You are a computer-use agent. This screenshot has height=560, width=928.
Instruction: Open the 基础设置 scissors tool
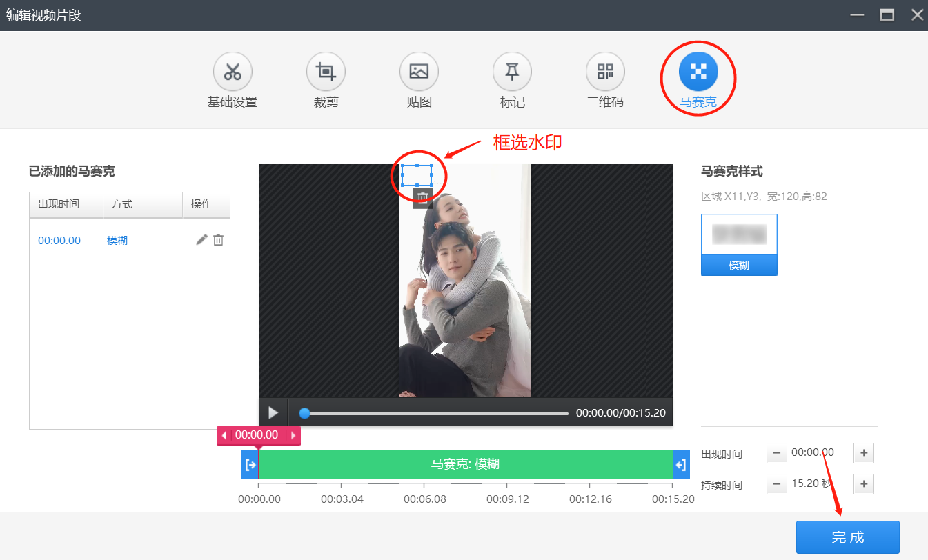coord(233,72)
